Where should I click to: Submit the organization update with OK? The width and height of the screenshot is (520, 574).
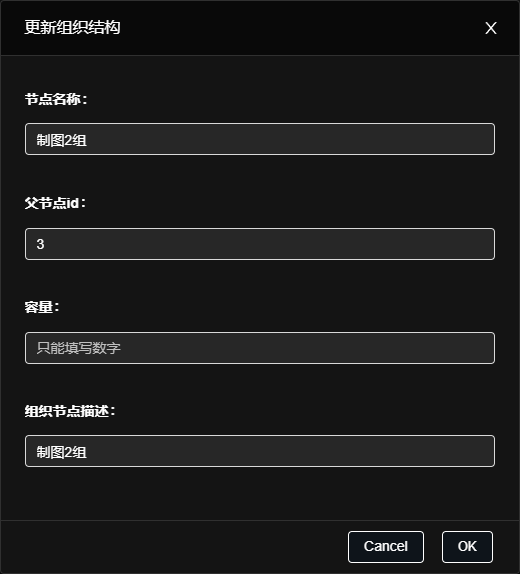[467, 547]
